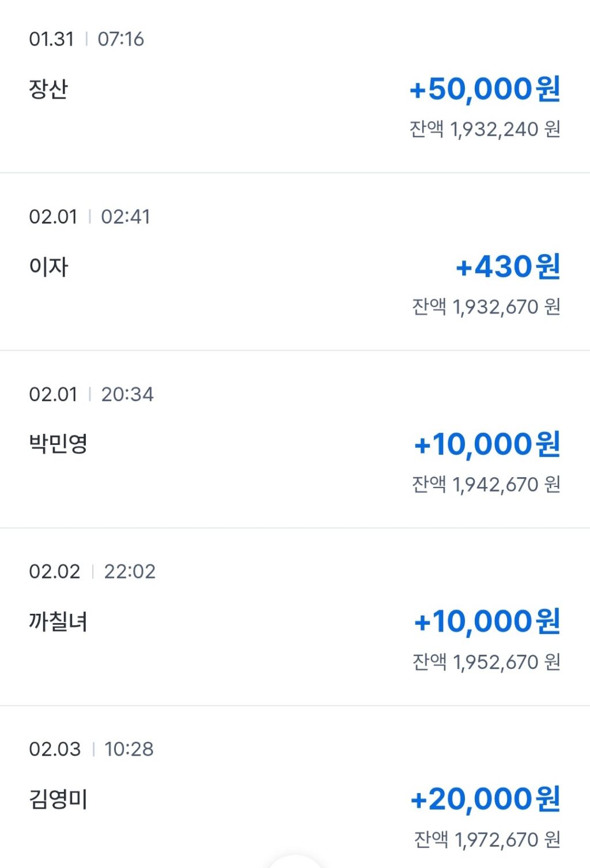Open the 장산 transaction entry
The height and width of the screenshot is (868, 590).
click(x=48, y=89)
